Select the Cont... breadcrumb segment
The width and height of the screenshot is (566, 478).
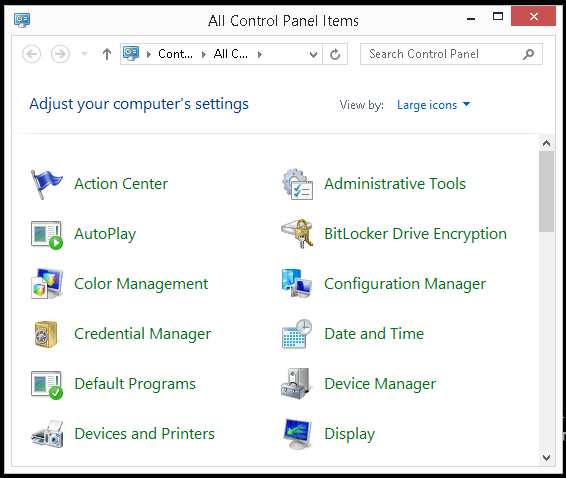click(175, 54)
